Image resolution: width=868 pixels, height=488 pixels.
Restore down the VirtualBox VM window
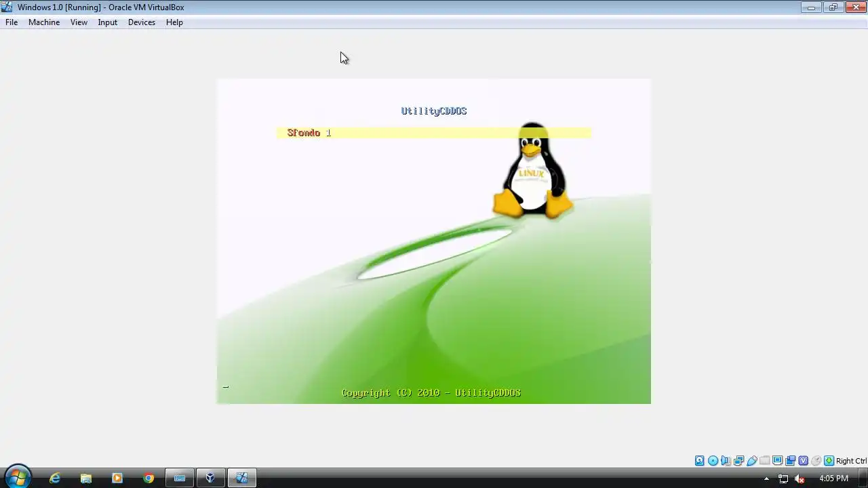[x=833, y=7]
